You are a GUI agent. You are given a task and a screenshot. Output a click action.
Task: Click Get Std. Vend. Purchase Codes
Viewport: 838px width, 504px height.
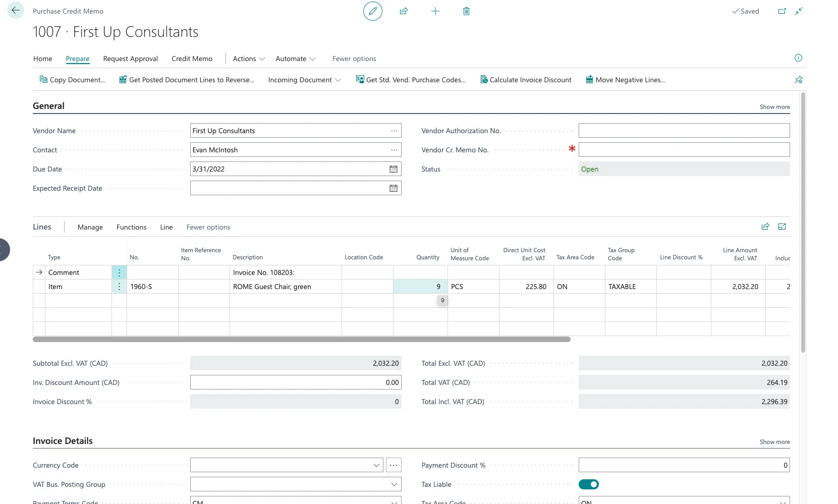[411, 80]
